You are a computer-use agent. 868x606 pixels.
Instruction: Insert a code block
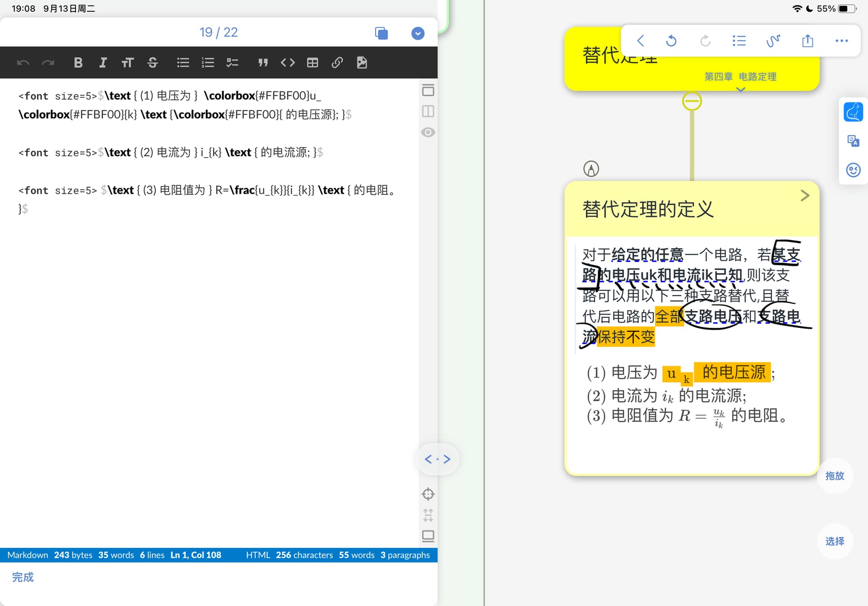pos(288,63)
